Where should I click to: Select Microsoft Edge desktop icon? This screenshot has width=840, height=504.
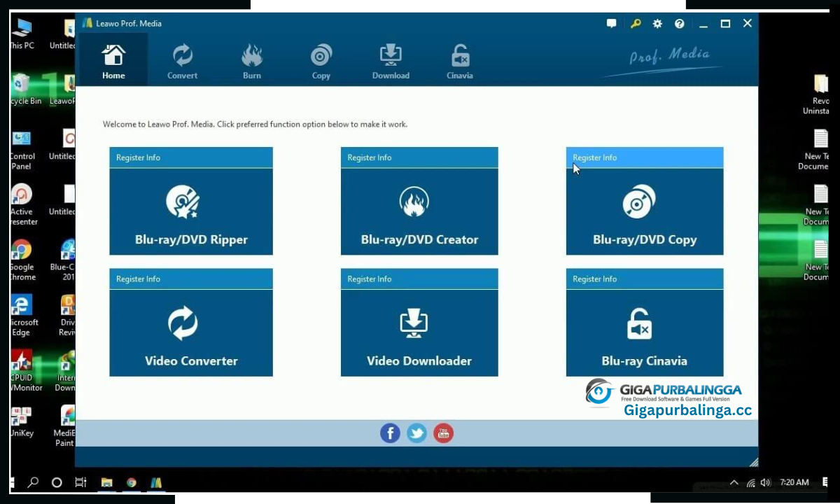tap(23, 315)
